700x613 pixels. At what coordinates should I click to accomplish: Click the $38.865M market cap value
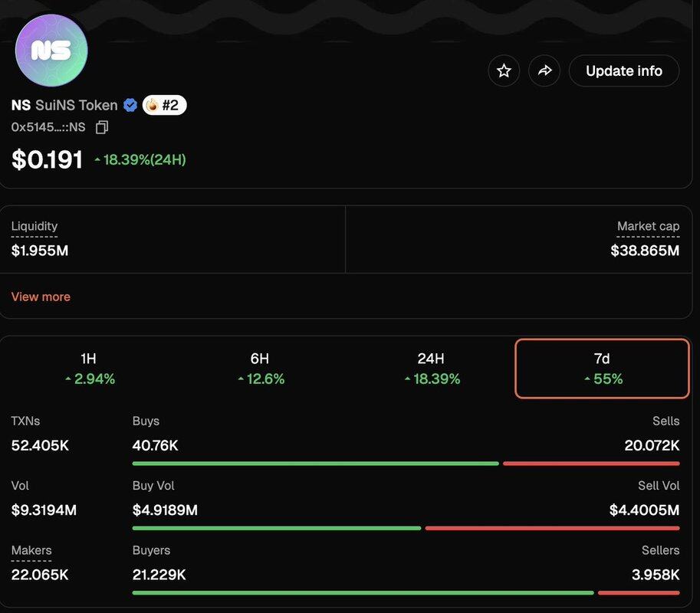(645, 251)
